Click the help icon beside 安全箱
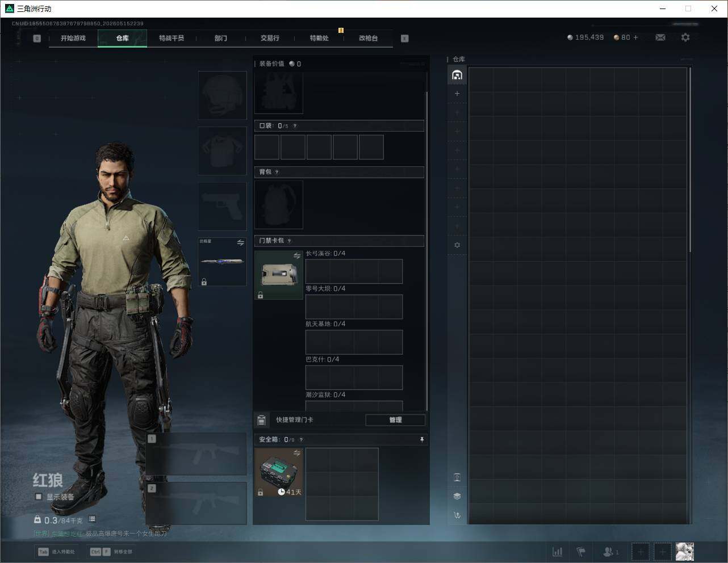Screen dimensions: 728x563 pos(301,439)
